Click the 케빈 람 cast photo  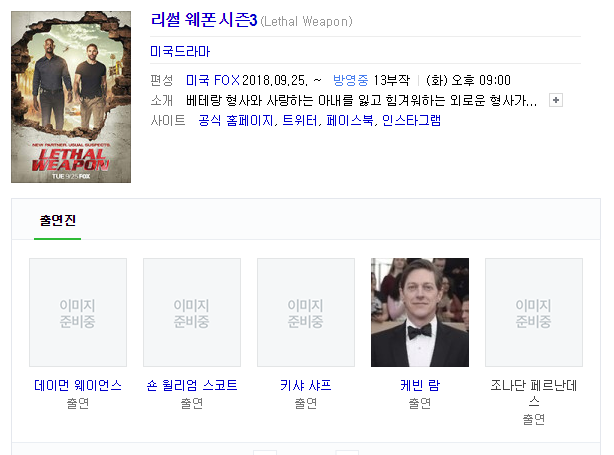420,312
